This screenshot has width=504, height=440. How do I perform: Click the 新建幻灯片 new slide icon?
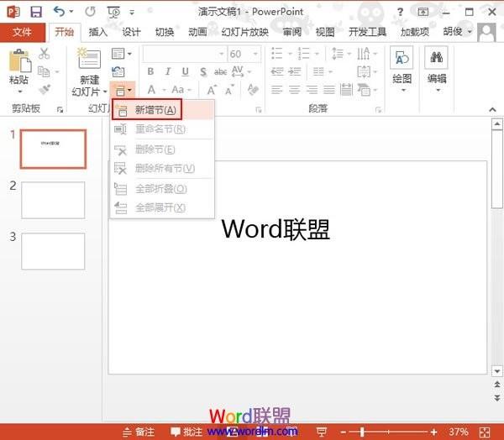[89, 58]
